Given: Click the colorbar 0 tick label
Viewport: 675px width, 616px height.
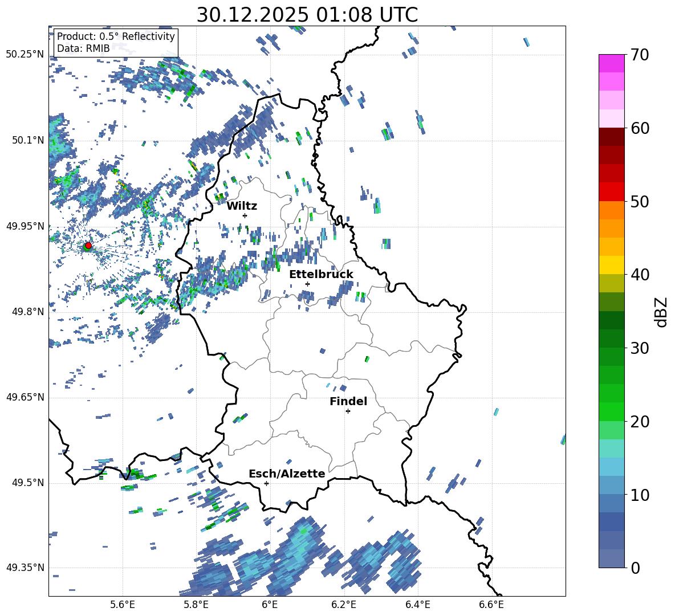Looking at the screenshot, I should pos(635,568).
